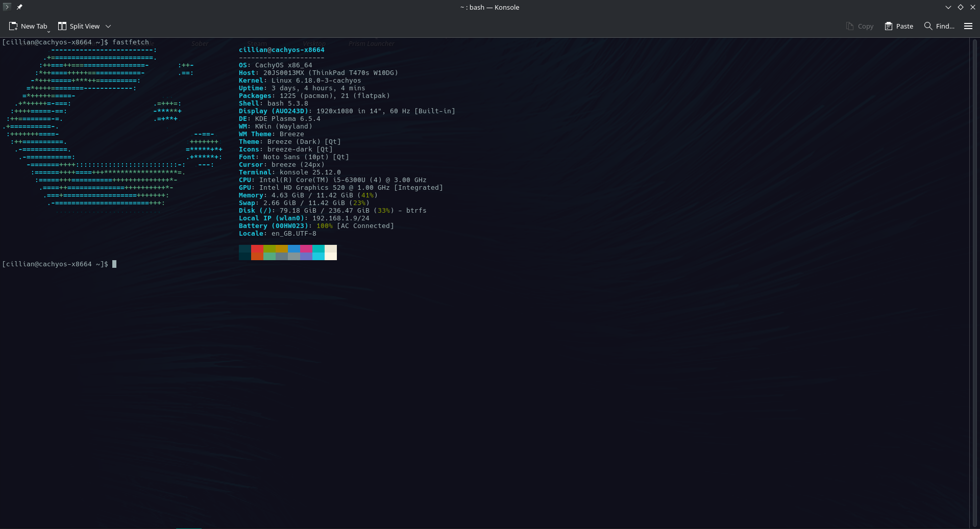Click the Split View button
The width and height of the screenshot is (980, 529).
pyautogui.click(x=79, y=26)
